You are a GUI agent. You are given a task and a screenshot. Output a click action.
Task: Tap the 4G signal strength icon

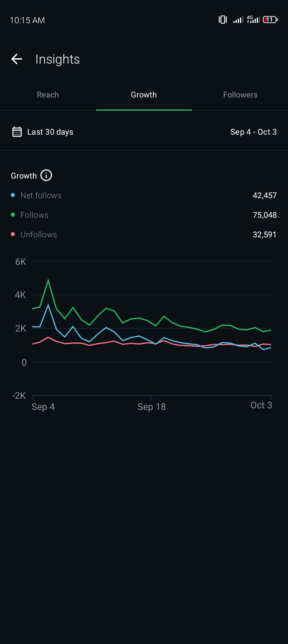coord(253,20)
